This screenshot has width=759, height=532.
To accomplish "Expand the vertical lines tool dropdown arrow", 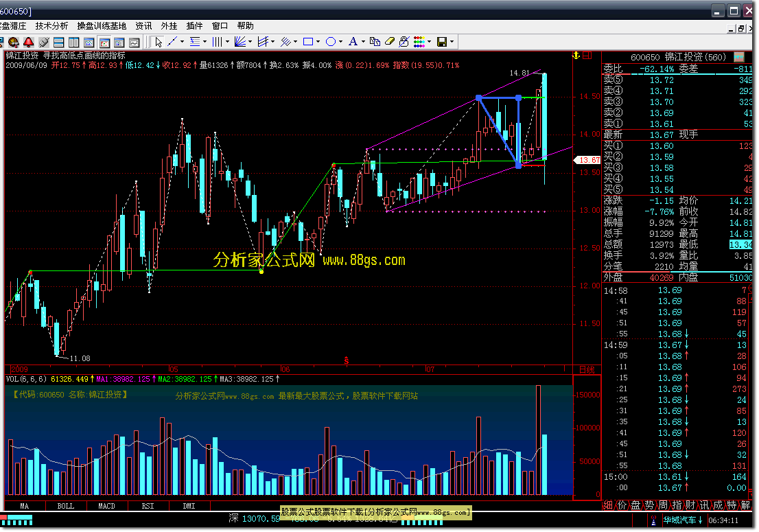I will (228, 42).
